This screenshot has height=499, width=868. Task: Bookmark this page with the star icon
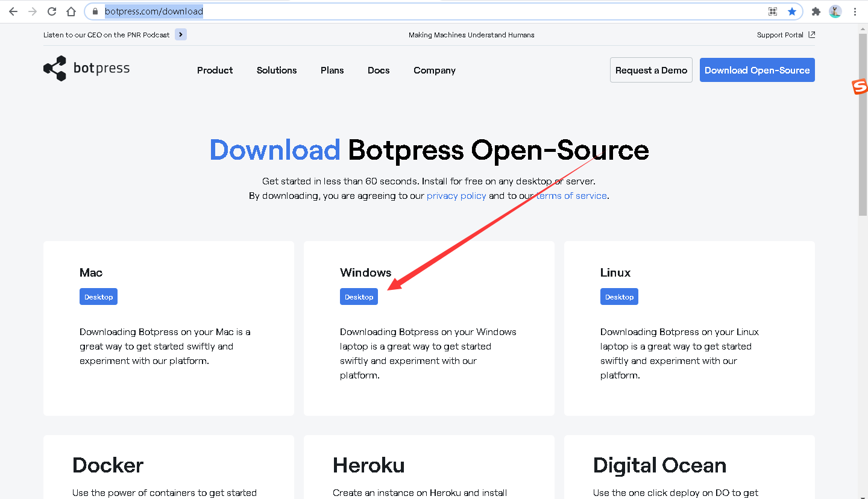coord(792,11)
